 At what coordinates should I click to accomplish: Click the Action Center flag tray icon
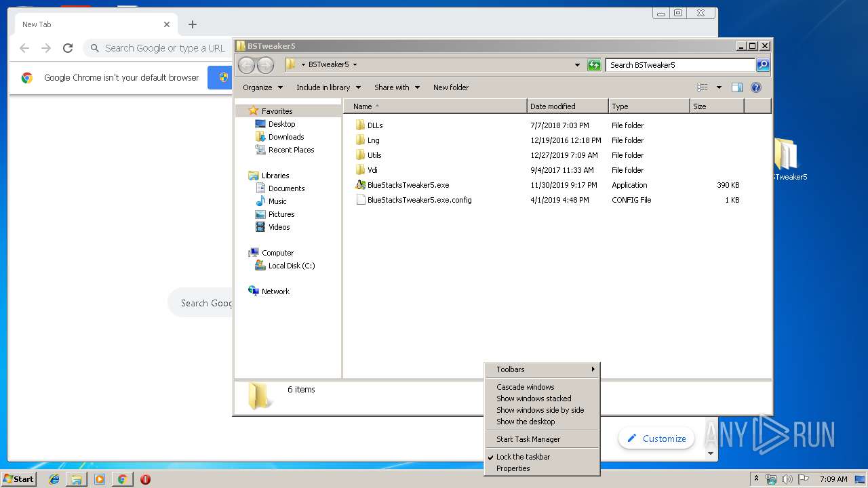pyautogui.click(x=803, y=479)
